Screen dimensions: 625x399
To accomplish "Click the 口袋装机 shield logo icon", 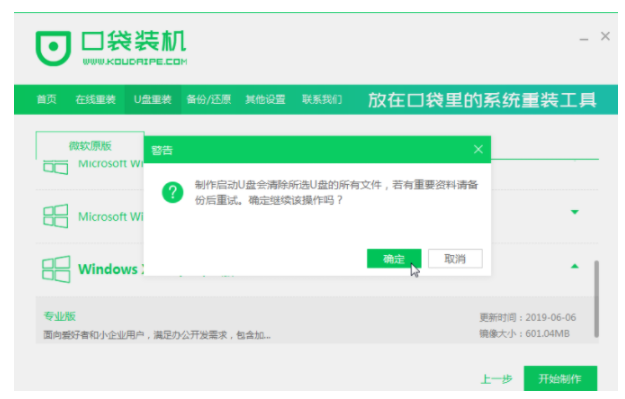I will (53, 48).
